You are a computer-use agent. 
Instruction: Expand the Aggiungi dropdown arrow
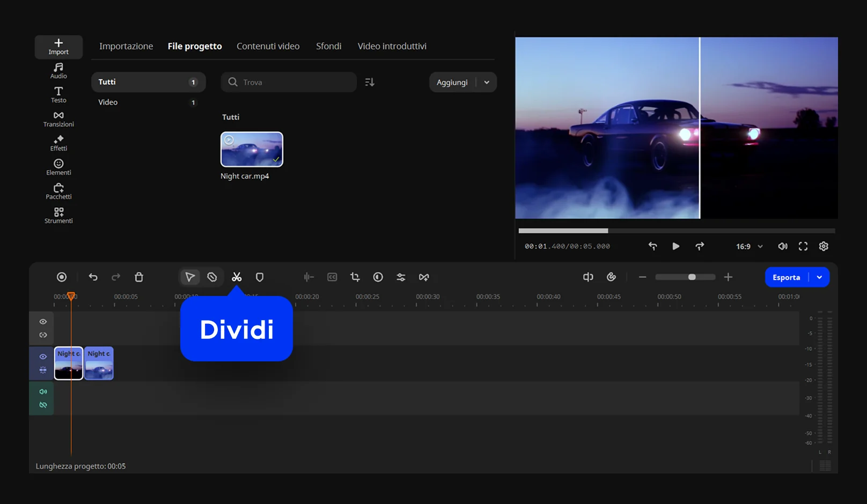[x=487, y=83]
